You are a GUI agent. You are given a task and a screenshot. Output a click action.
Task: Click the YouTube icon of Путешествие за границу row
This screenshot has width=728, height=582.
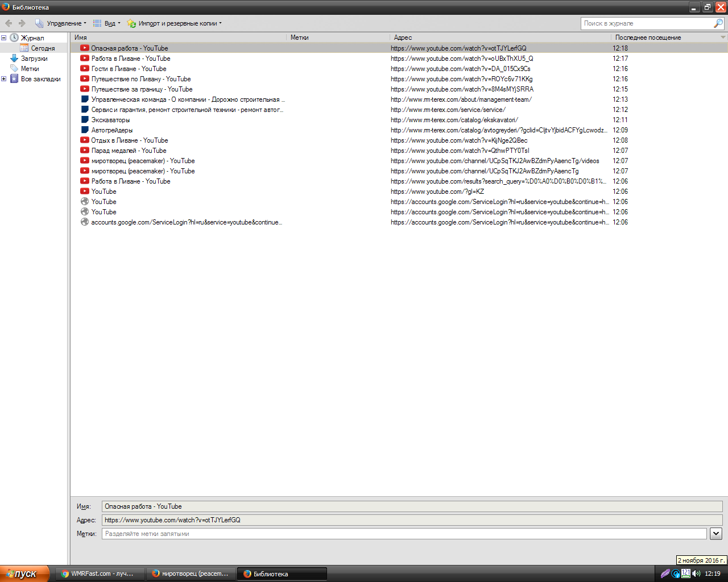tap(85, 89)
